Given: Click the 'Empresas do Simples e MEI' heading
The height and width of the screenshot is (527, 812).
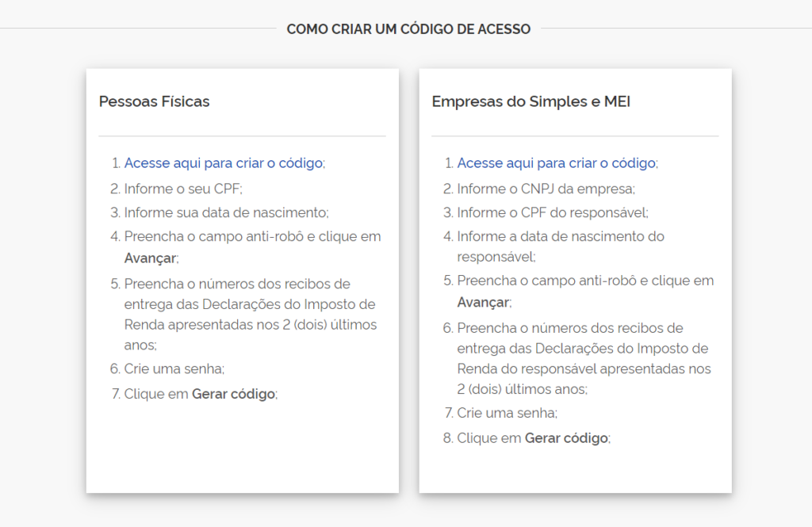Looking at the screenshot, I should 530,101.
